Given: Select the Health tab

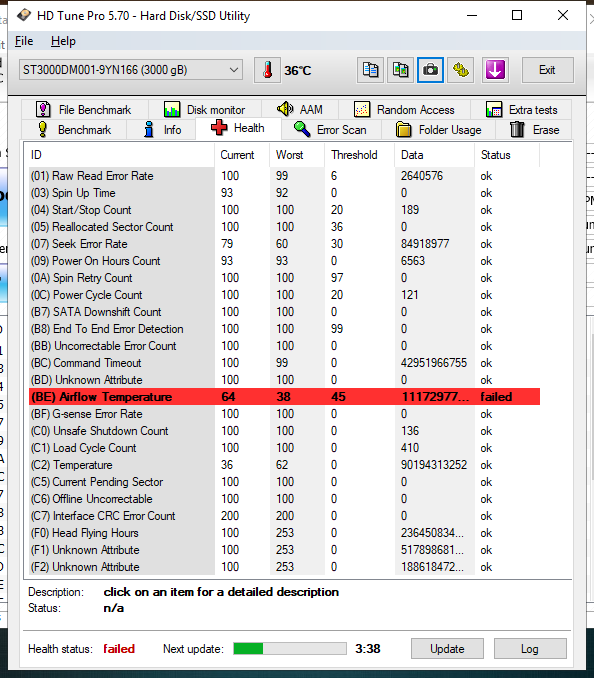Looking at the screenshot, I should [x=238, y=128].
